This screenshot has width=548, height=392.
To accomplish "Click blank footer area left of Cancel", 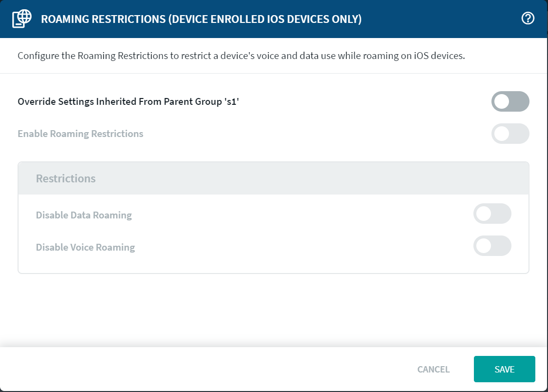I will tap(195, 370).
